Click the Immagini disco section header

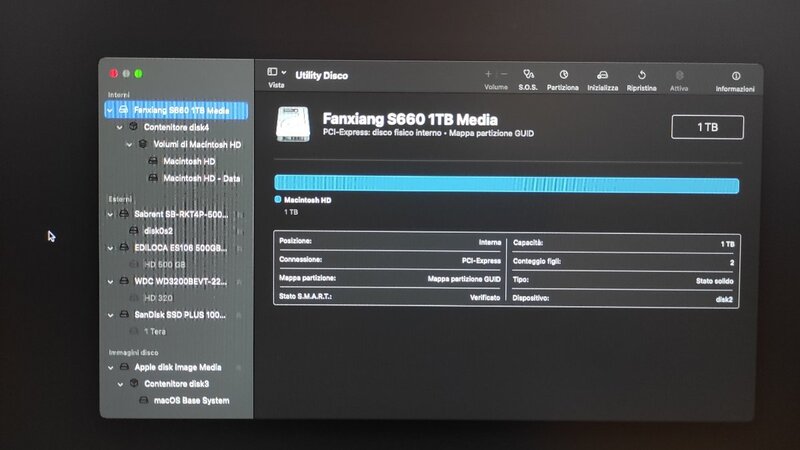pyautogui.click(x=134, y=353)
